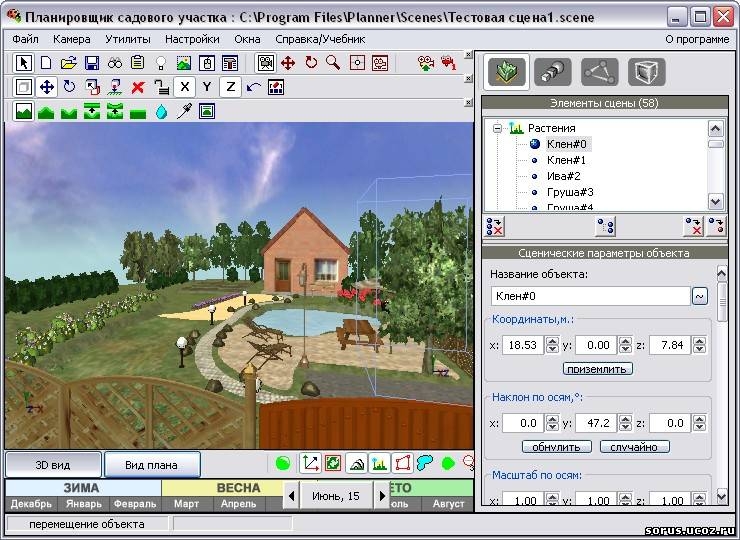Image resolution: width=740 pixels, height=540 pixels.
Task: Click the flat green terrain icon
Action: tap(138, 113)
